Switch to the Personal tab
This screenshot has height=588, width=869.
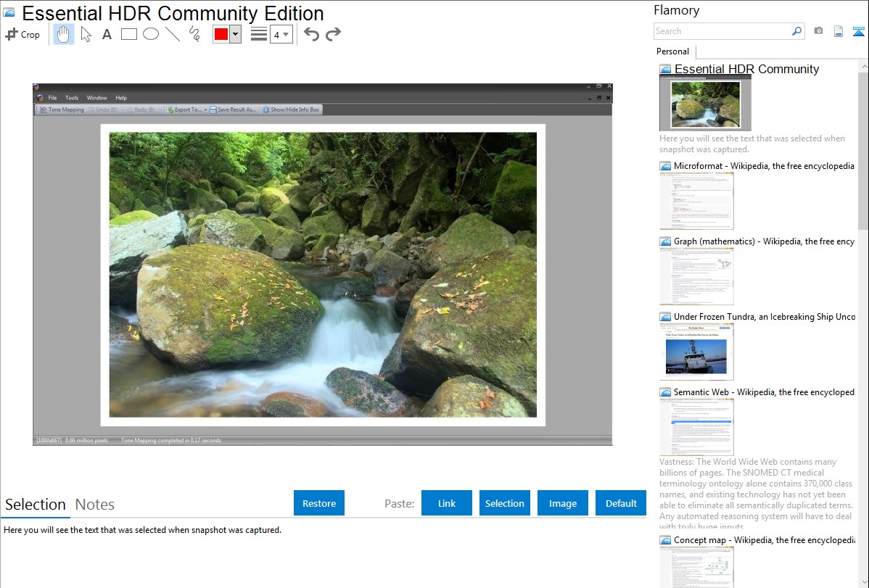[x=673, y=51]
